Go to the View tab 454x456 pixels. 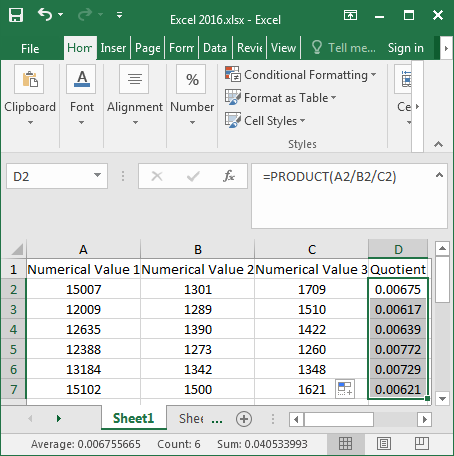283,48
